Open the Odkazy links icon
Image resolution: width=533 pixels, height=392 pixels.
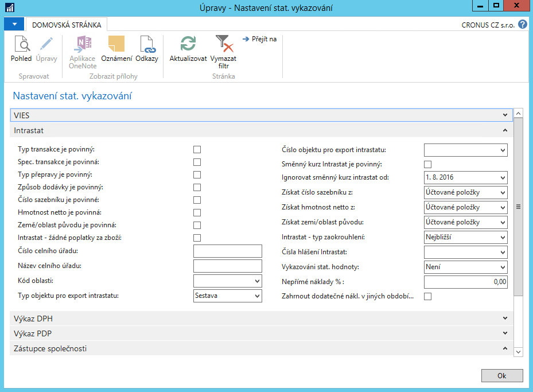(x=147, y=49)
